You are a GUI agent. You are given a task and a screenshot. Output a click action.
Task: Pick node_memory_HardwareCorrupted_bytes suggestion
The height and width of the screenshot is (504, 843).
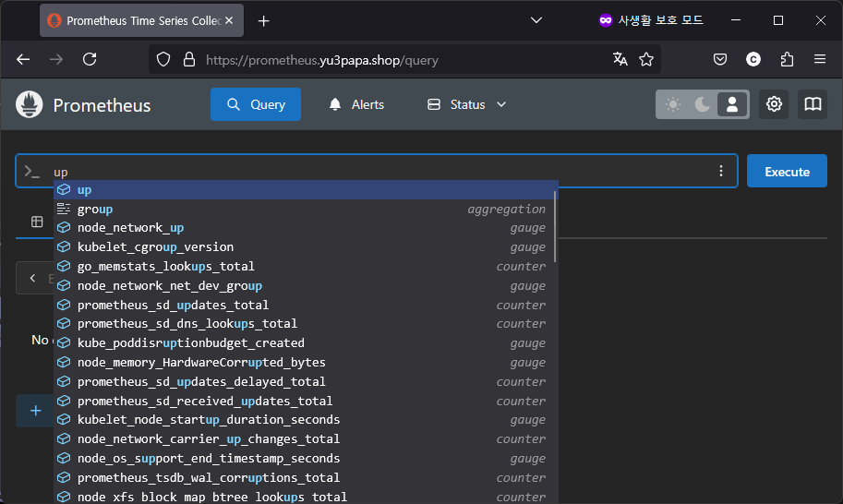pyautogui.click(x=306, y=363)
